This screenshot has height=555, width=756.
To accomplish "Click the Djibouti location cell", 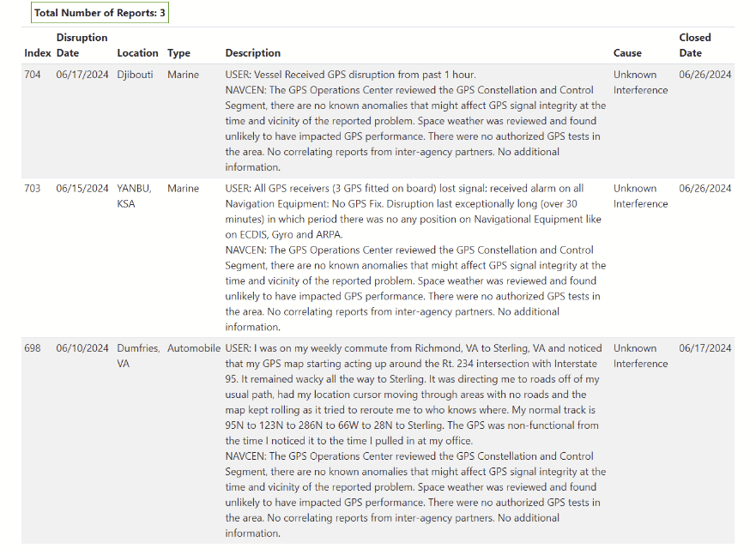I will (135, 75).
